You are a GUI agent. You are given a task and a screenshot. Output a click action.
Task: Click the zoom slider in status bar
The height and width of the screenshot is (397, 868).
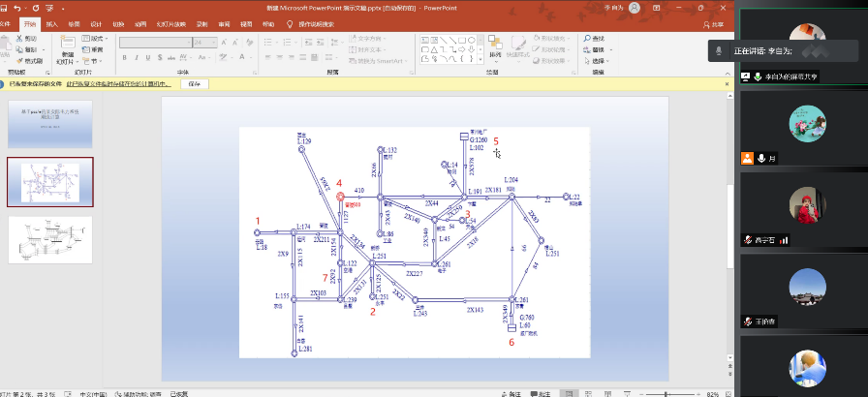[666, 394]
